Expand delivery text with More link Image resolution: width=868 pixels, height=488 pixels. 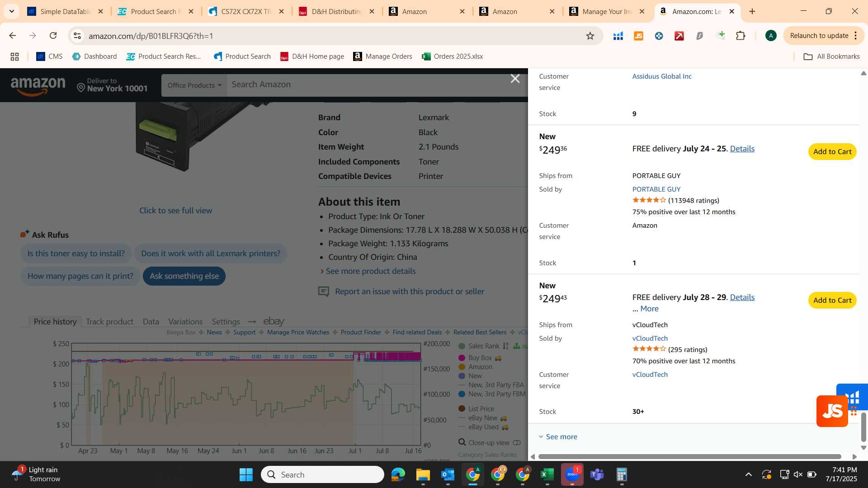[649, 309]
